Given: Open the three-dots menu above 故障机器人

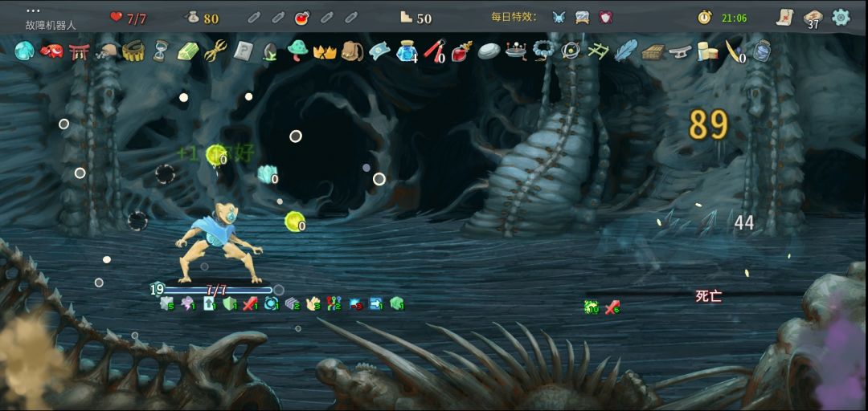Looking at the screenshot, I should pos(33,10).
